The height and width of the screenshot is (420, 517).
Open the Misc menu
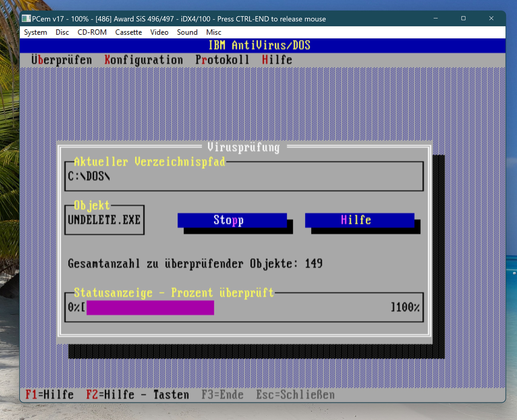click(x=213, y=32)
